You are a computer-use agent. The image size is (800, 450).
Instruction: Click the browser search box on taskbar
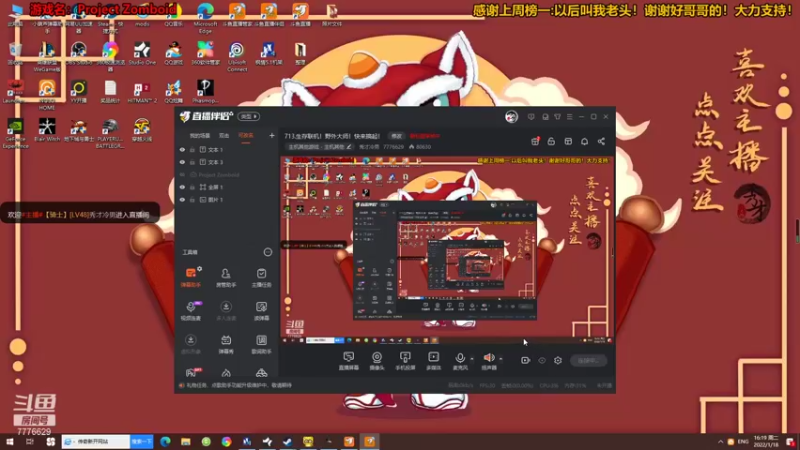click(x=96, y=441)
